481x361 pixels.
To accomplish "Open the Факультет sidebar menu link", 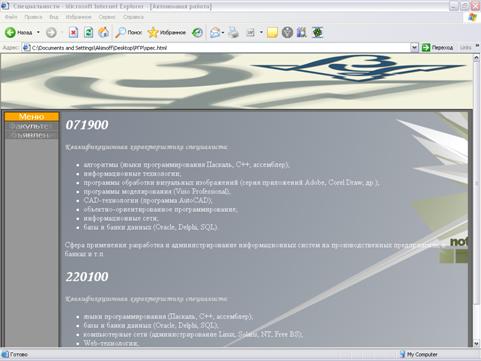I will click(31, 126).
